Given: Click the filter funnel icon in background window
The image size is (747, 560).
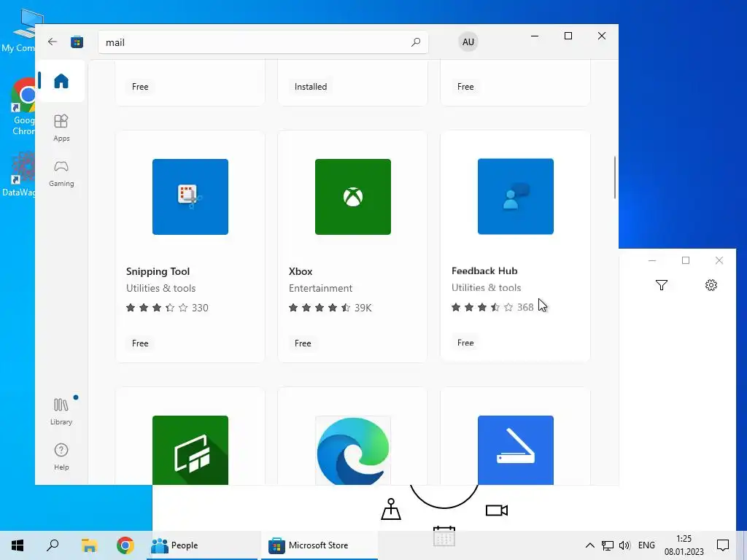Looking at the screenshot, I should pyautogui.click(x=661, y=285).
